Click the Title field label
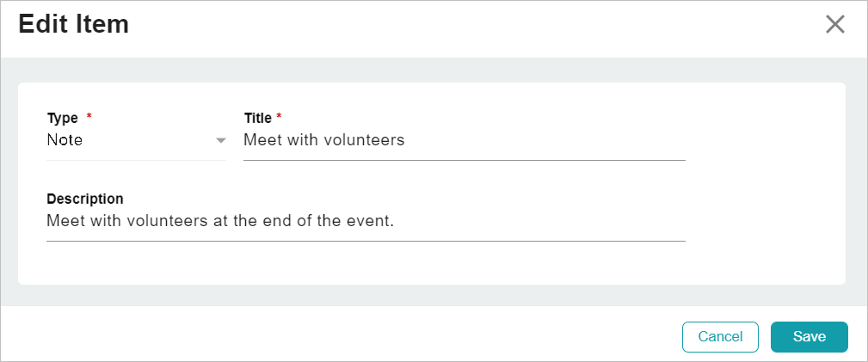The image size is (868, 362). [258, 118]
